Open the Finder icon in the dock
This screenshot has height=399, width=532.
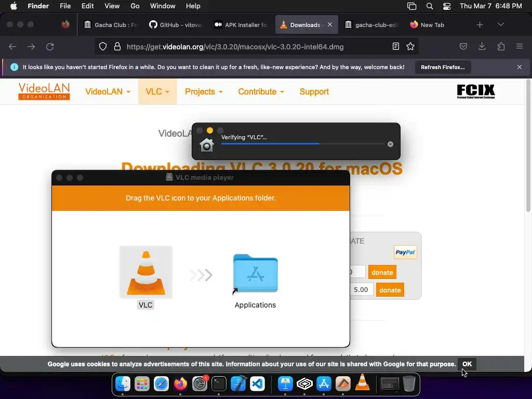pyautogui.click(x=123, y=384)
